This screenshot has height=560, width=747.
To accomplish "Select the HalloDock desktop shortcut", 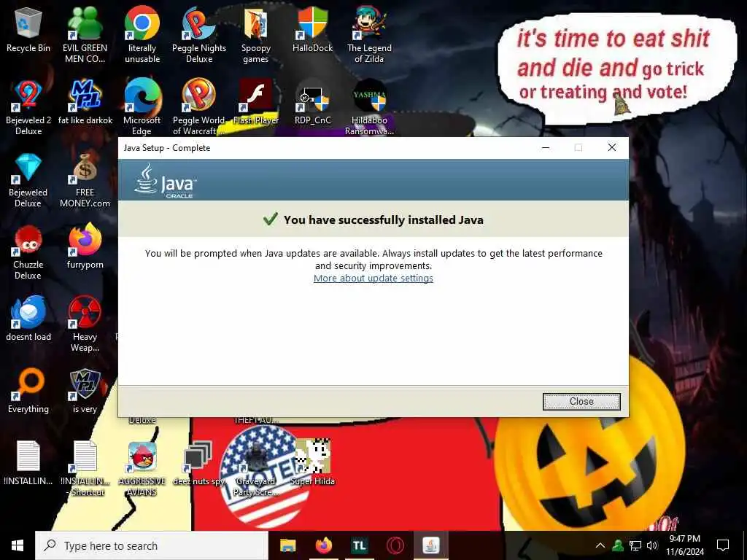I will click(312, 29).
